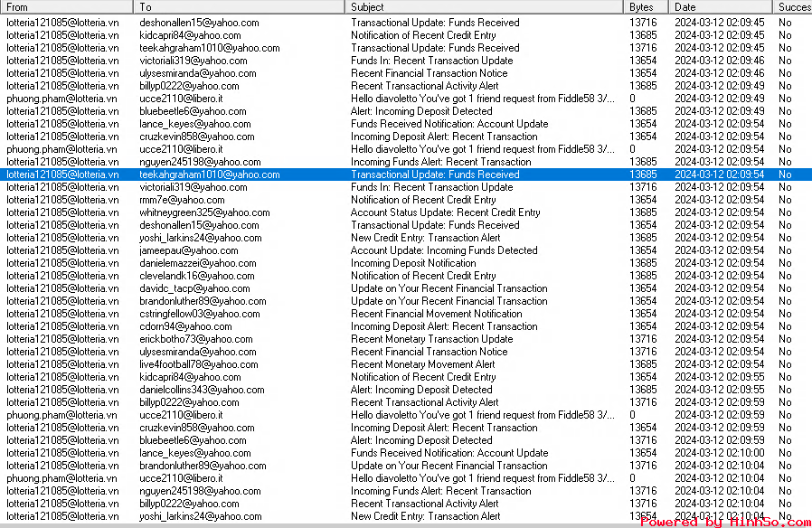Click live4football78@yahoo.com
812x528 pixels.
(198, 364)
